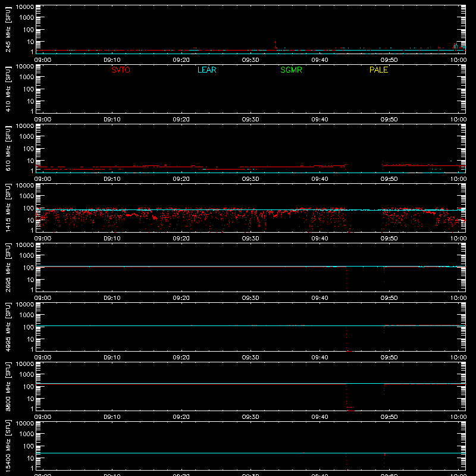The width and height of the screenshot is (476, 476).
Task: Click 09:50 tick label under 610 MHz panel
Action: [x=389, y=179]
